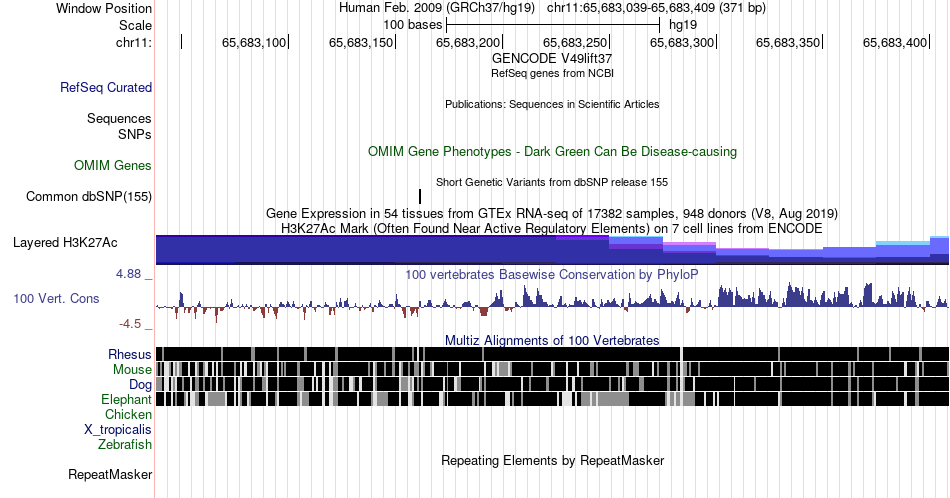
Task: Click the RefSeq genes from NCBI title
Action: (552, 73)
